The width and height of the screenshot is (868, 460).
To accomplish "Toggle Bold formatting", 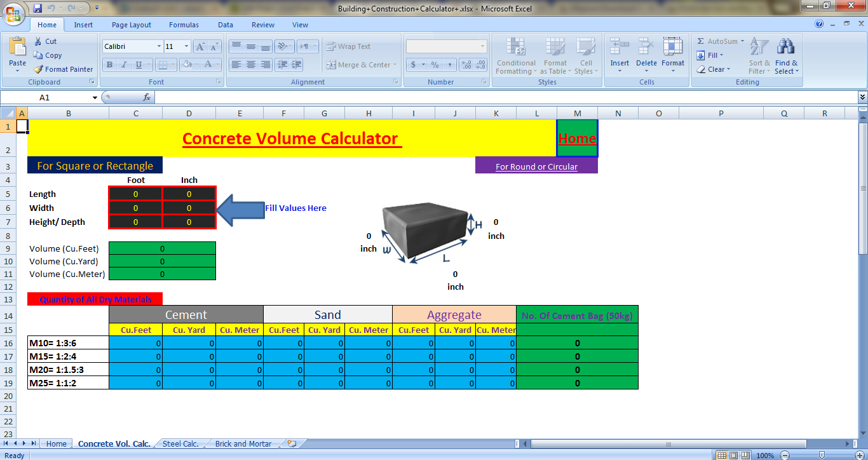I will click(109, 65).
